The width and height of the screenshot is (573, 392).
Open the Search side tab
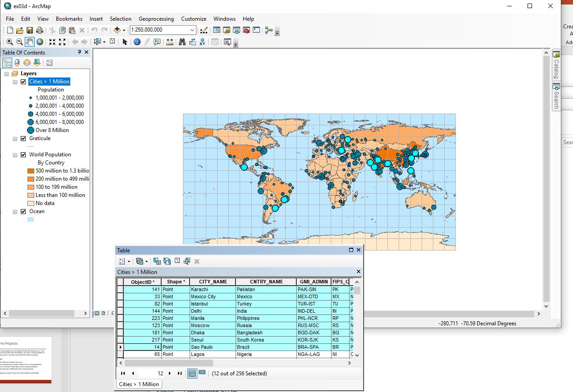pos(556,96)
